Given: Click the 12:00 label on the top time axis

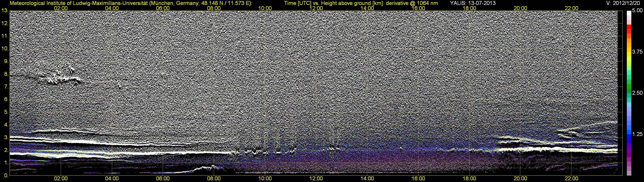Looking at the screenshot, I should click(x=316, y=8).
